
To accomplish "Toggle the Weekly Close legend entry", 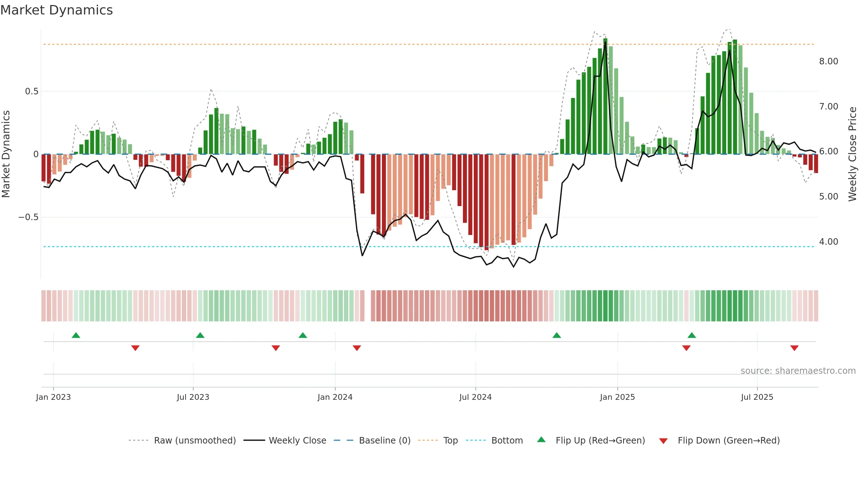I will 285,441.
